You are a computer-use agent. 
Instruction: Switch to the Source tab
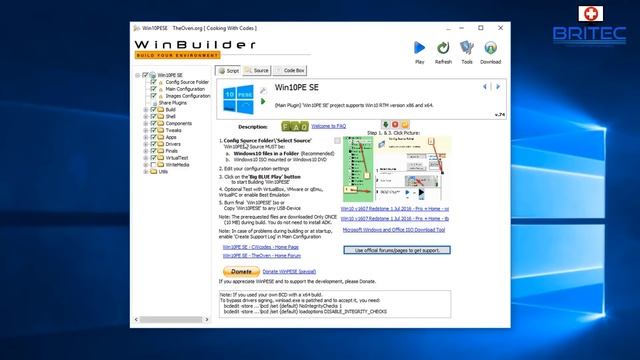pyautogui.click(x=257, y=71)
